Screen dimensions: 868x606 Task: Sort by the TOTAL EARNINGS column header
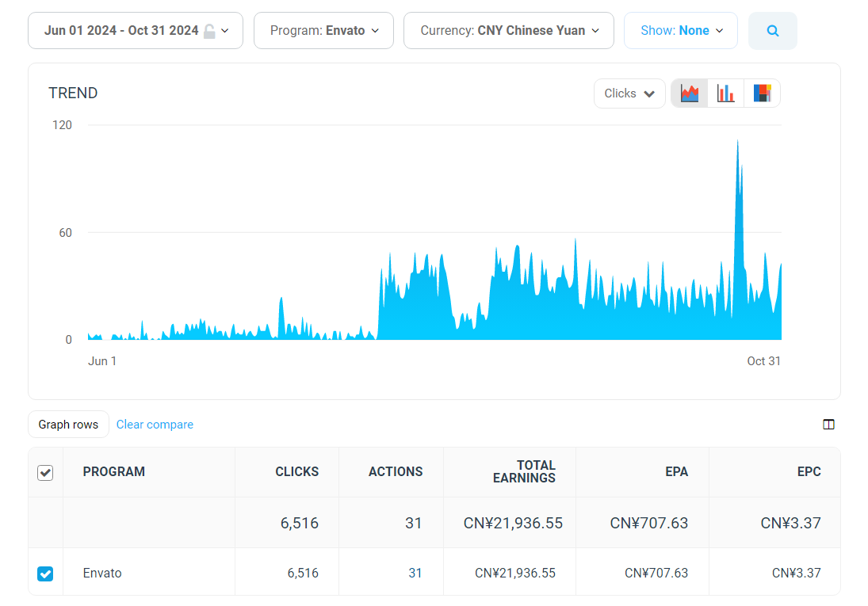tap(524, 472)
